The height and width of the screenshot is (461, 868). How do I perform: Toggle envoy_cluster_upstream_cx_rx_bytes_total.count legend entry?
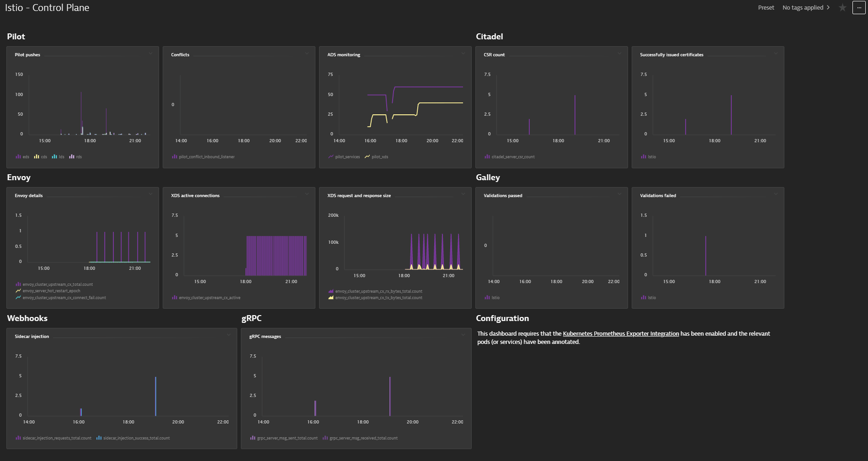tap(375, 291)
